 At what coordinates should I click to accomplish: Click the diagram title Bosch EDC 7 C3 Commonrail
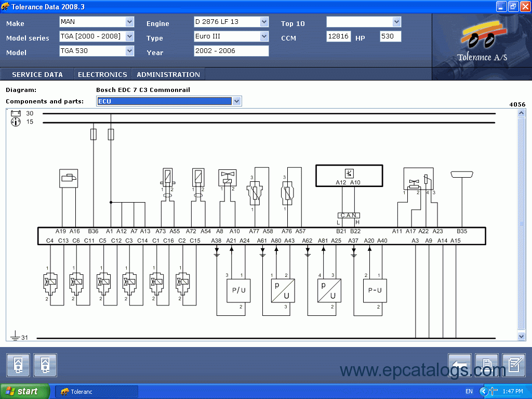click(x=143, y=90)
